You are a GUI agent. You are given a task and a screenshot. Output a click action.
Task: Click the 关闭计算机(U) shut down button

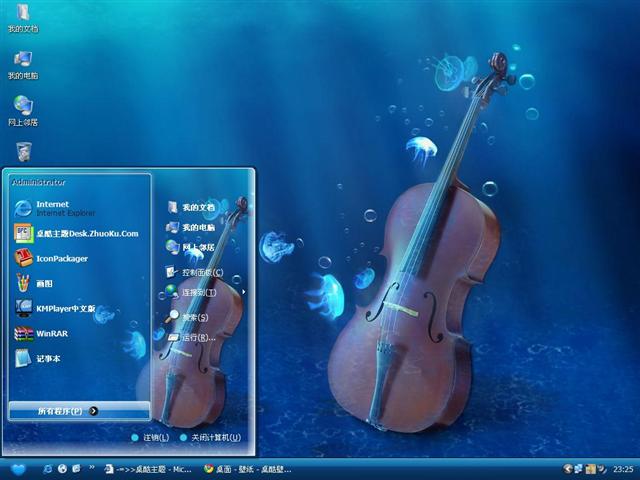pos(210,438)
